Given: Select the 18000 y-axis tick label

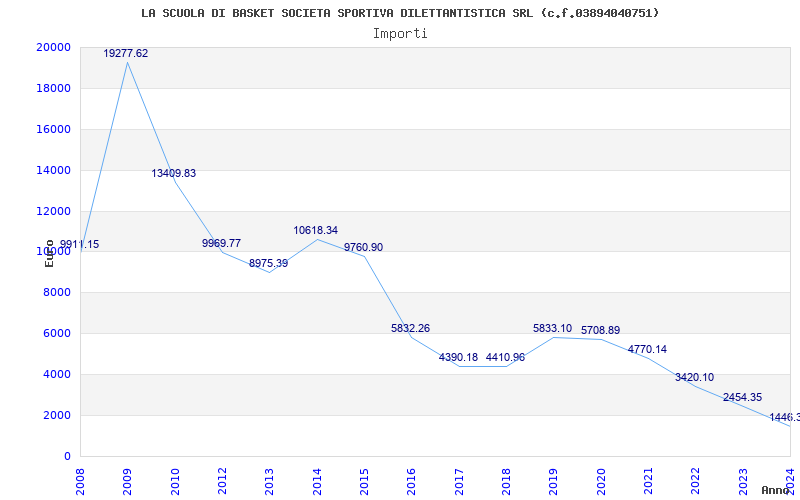Looking at the screenshot, I should point(54,88).
